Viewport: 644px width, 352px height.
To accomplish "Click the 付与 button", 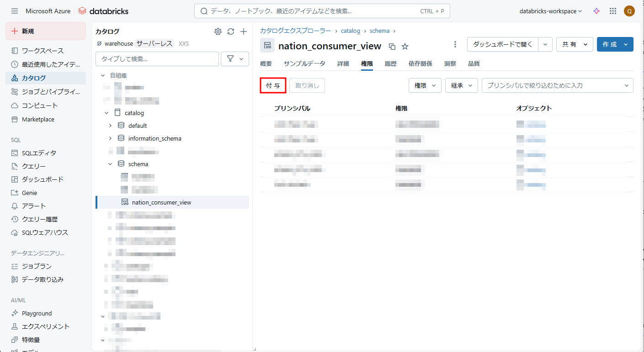I will (x=273, y=85).
